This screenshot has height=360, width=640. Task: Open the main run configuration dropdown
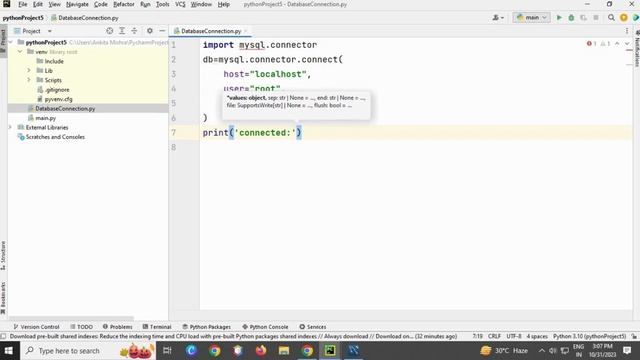tap(531, 18)
